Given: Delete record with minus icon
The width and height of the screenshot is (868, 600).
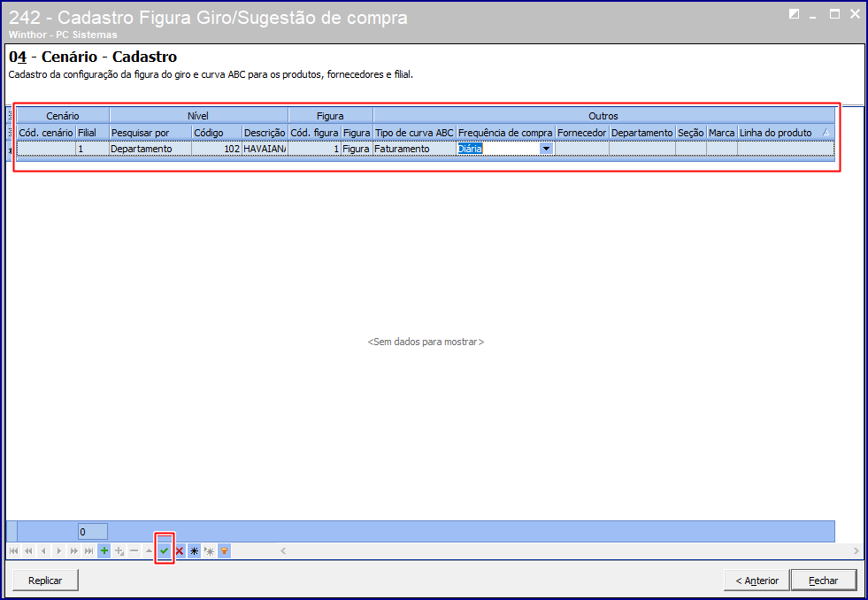Looking at the screenshot, I should (134, 551).
